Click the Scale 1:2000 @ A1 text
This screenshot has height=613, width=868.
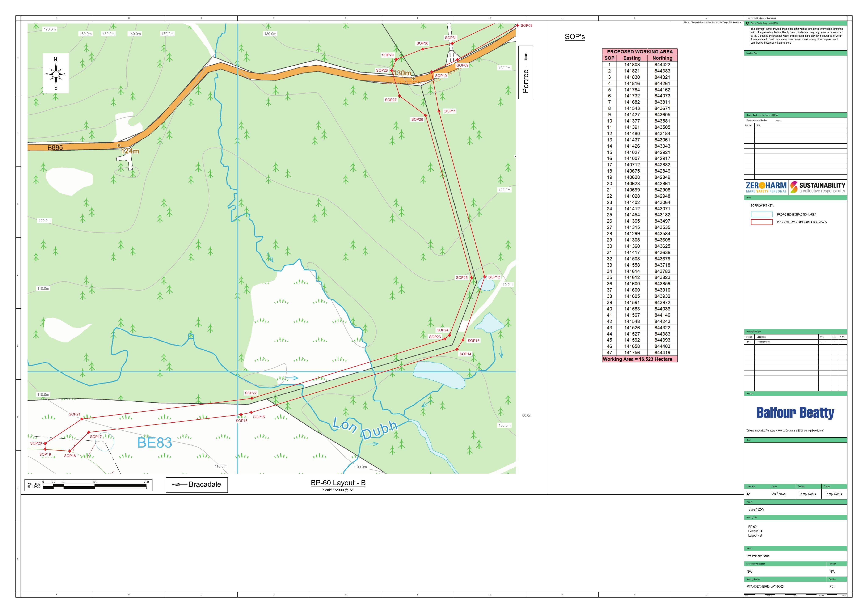338,490
